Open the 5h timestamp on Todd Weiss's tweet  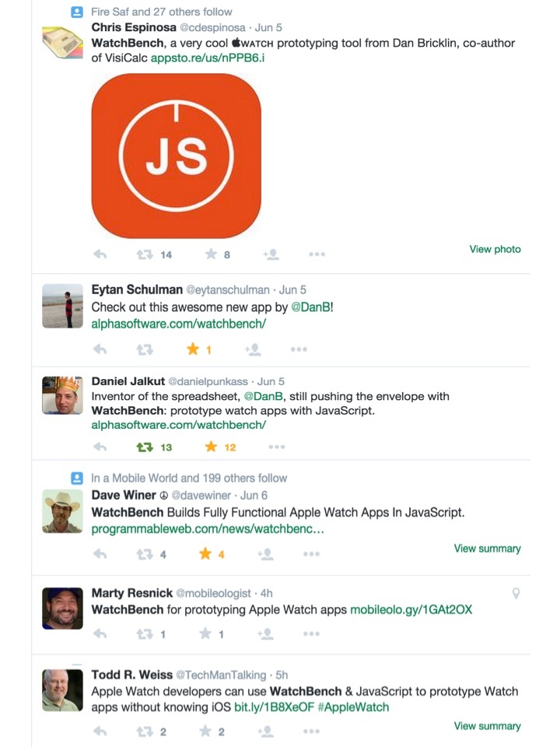coord(282,675)
